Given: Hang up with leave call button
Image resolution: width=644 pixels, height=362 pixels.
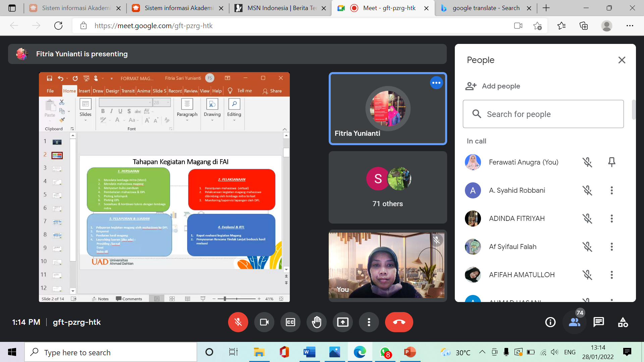Looking at the screenshot, I should point(399,322).
